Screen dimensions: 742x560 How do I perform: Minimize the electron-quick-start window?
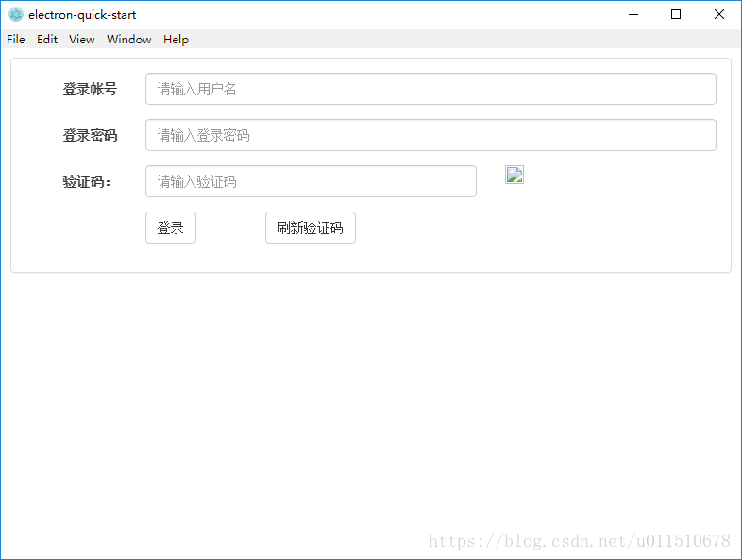[x=633, y=15]
